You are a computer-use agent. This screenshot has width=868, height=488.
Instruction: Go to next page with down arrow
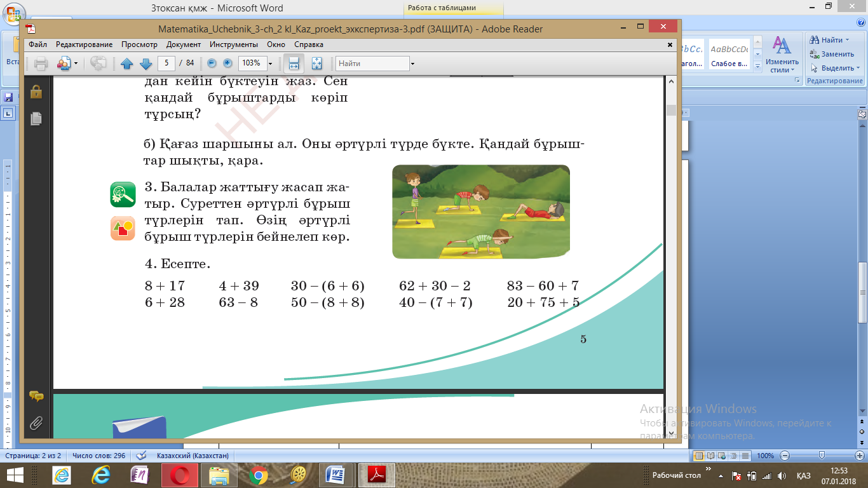(146, 64)
